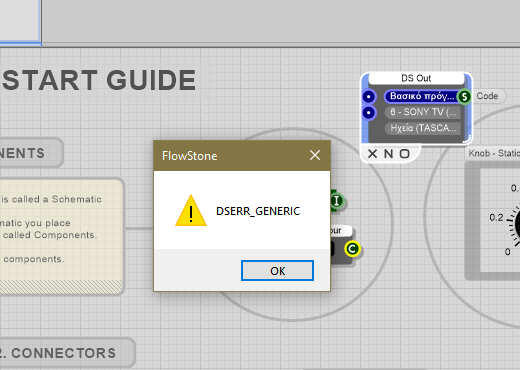Screen dimensions: 520x370
Task: Click the green I integer connector
Action: pos(337,201)
